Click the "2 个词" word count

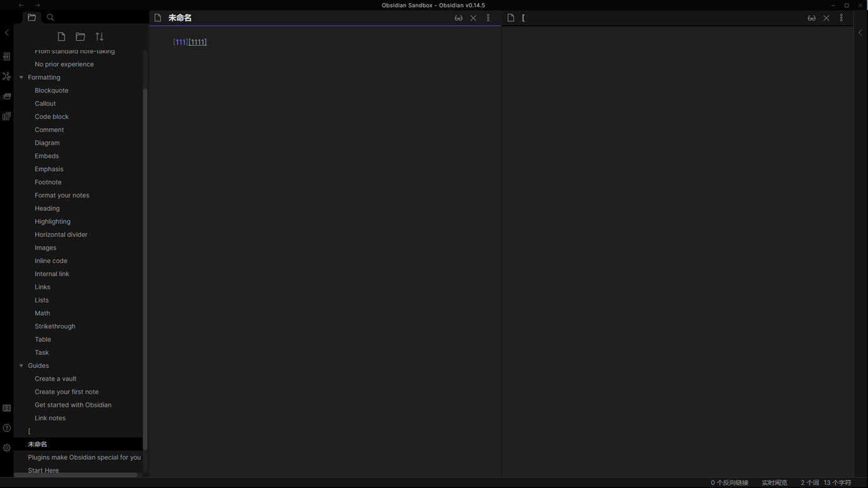tap(810, 483)
